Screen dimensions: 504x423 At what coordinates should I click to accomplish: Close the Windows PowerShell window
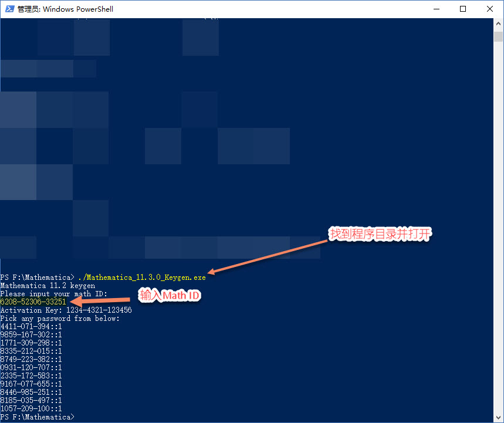[x=490, y=9]
